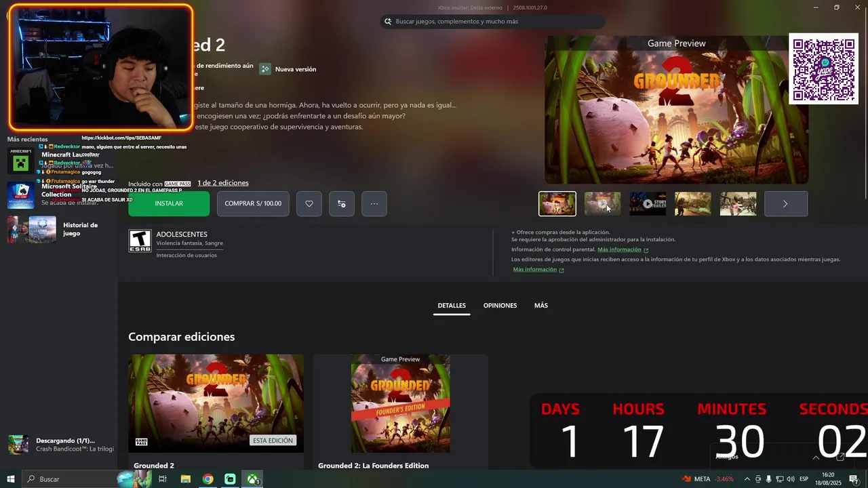Image resolution: width=868 pixels, height=488 pixels.
Task: Play the second video thumbnail
Action: click(603, 203)
